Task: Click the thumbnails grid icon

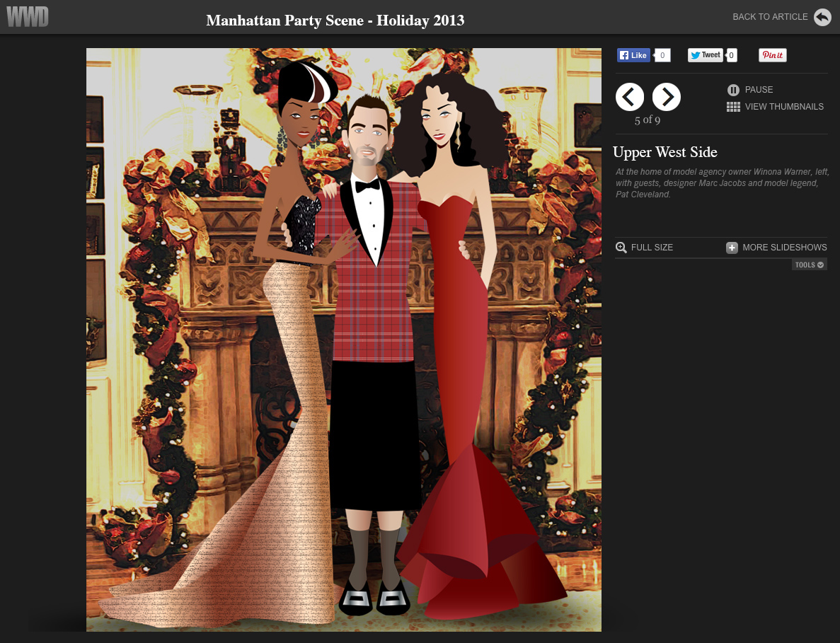Action: (733, 107)
